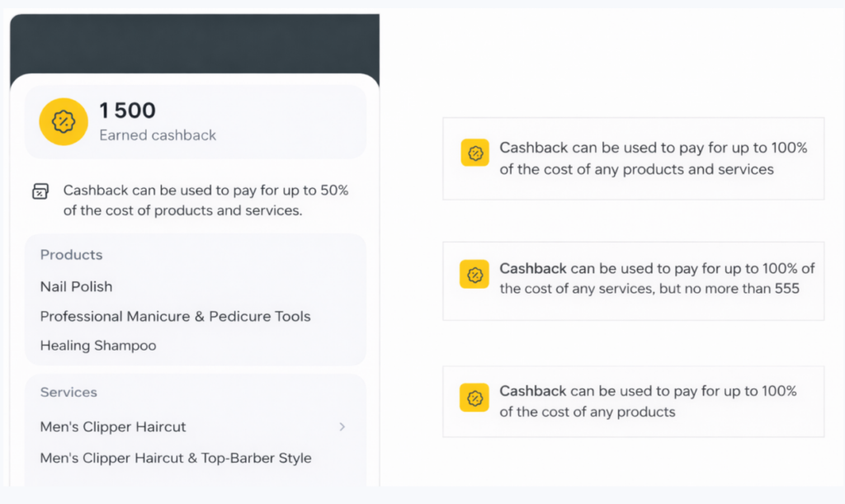The image size is (845, 504).
Task: Open Men's Clipper Haircut & Top-Barber Style
Action: tap(175, 458)
